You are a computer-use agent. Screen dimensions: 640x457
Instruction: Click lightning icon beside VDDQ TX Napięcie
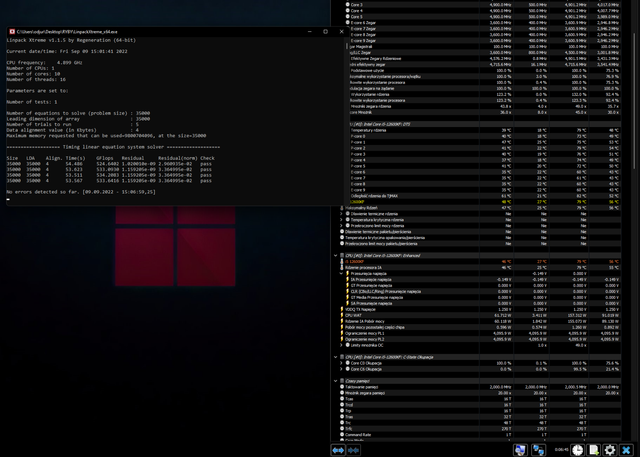click(x=342, y=309)
